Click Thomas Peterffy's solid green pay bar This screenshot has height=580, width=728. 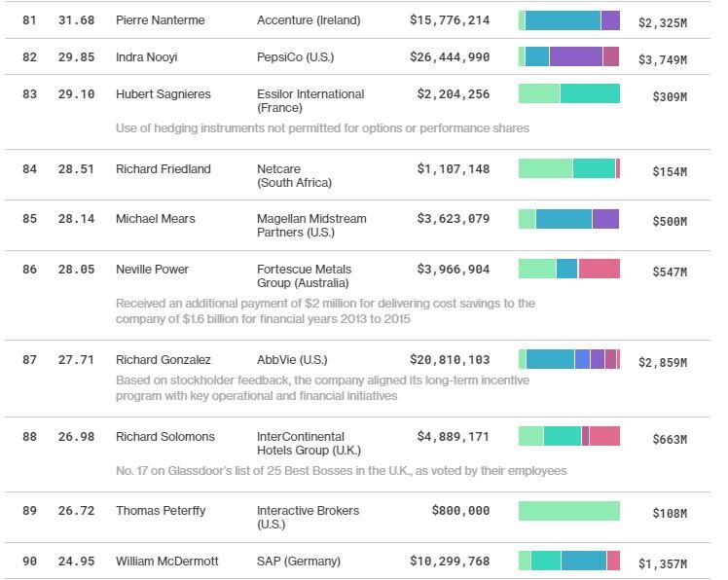tap(568, 511)
